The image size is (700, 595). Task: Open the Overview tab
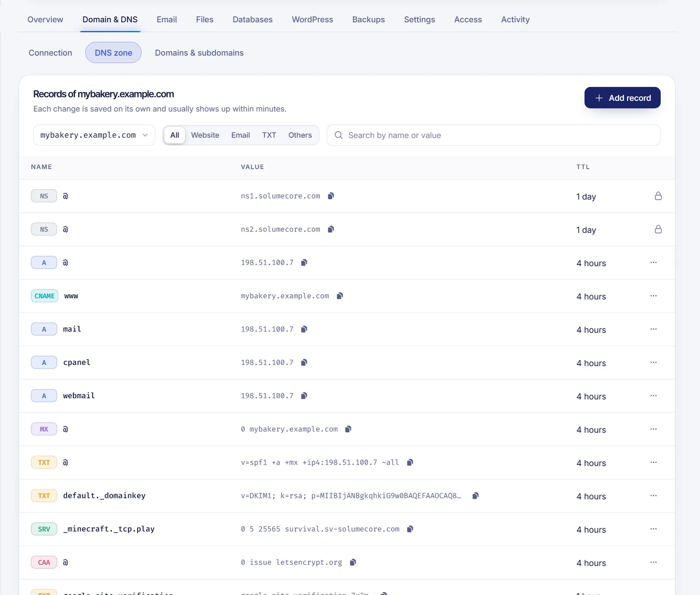[45, 20]
